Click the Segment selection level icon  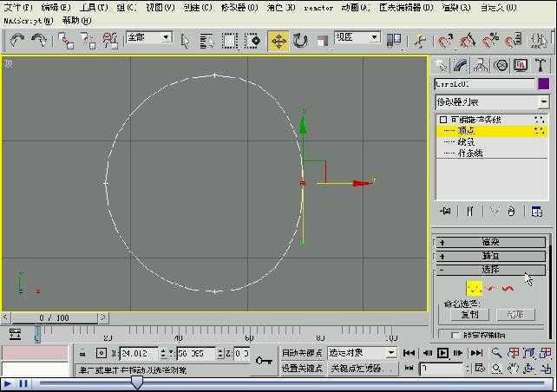coord(490,288)
